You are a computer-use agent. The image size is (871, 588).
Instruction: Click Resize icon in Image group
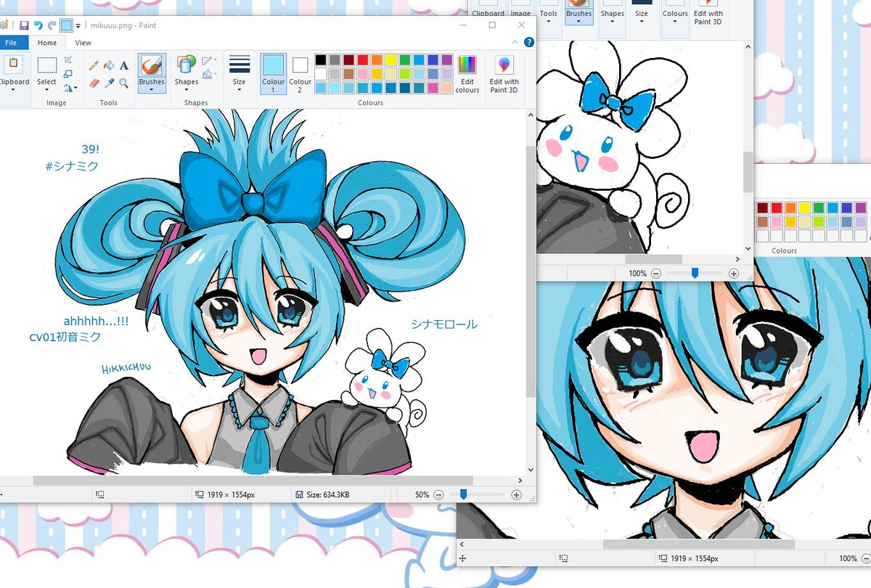pyautogui.click(x=68, y=74)
